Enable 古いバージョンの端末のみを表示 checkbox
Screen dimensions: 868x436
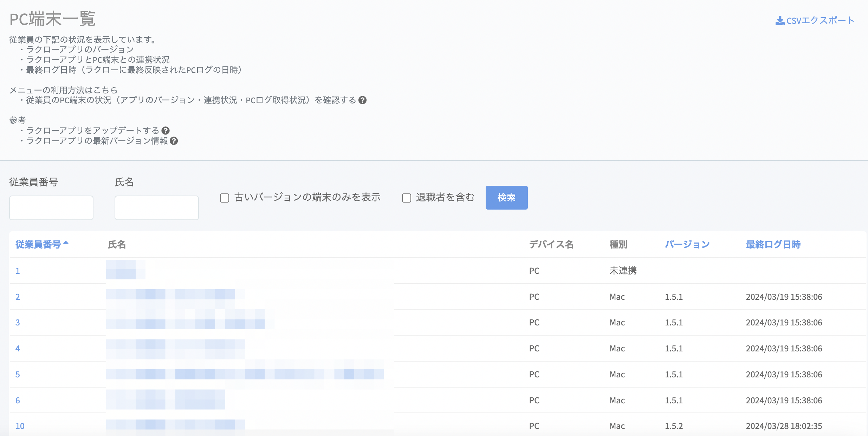225,198
